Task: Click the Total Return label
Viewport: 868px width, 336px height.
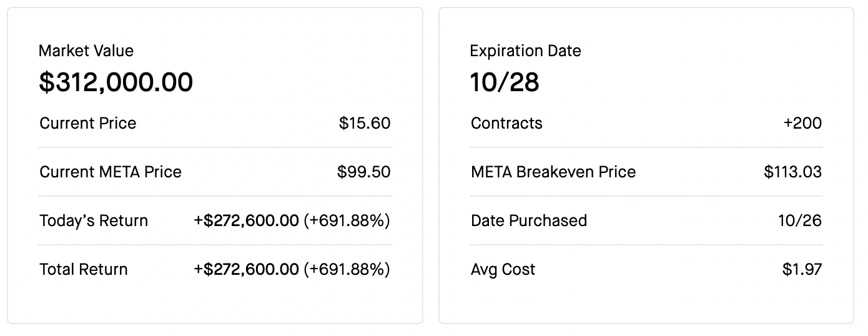Action: click(83, 269)
